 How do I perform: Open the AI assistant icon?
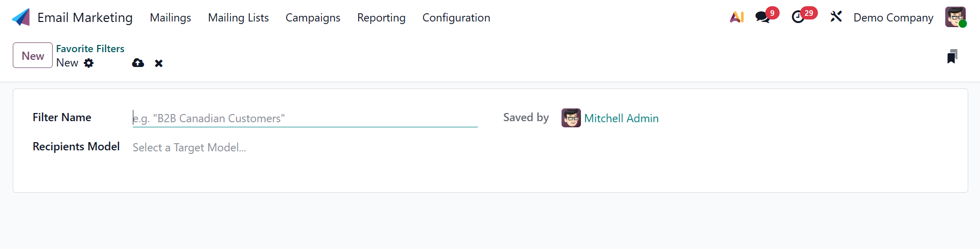[736, 17]
